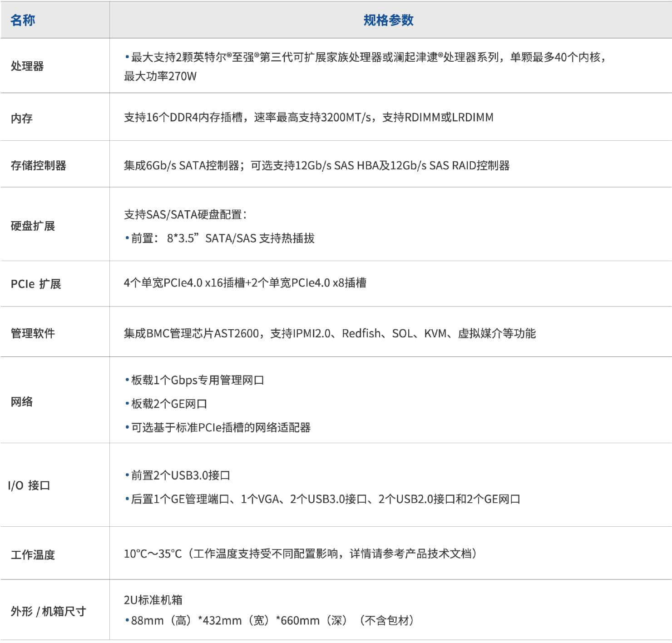The width and height of the screenshot is (672, 643).
Task: Select the 内存 row label
Action: click(x=22, y=119)
